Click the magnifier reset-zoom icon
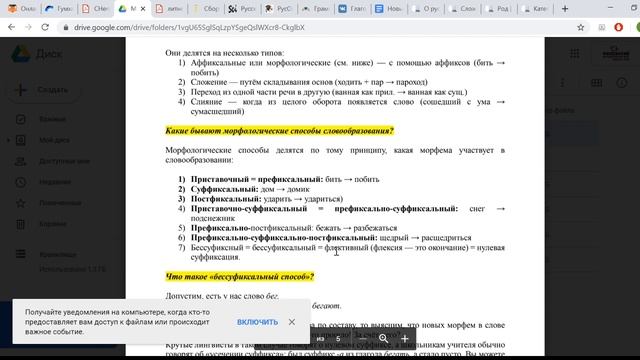640x360 pixels. 383,339
